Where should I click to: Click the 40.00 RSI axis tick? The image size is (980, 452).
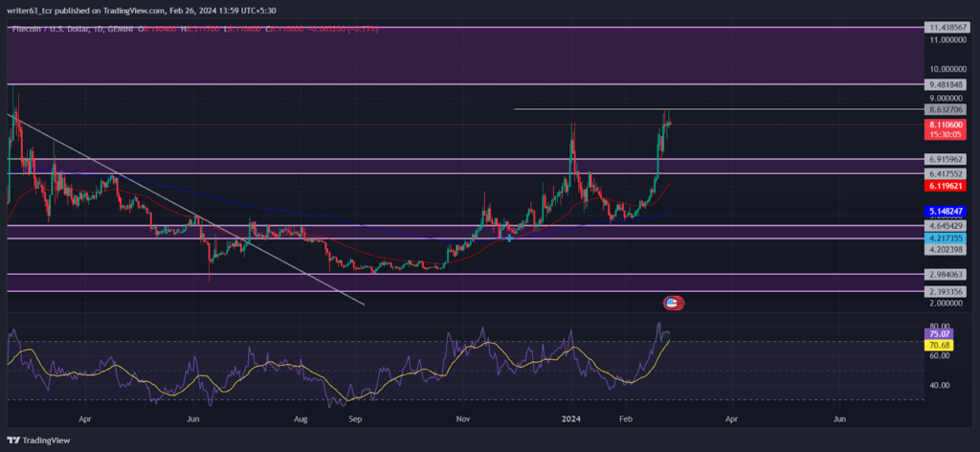pos(940,385)
